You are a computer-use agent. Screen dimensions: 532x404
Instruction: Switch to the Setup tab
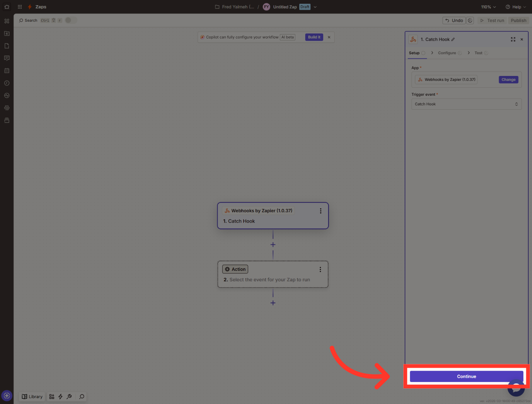coord(417,53)
